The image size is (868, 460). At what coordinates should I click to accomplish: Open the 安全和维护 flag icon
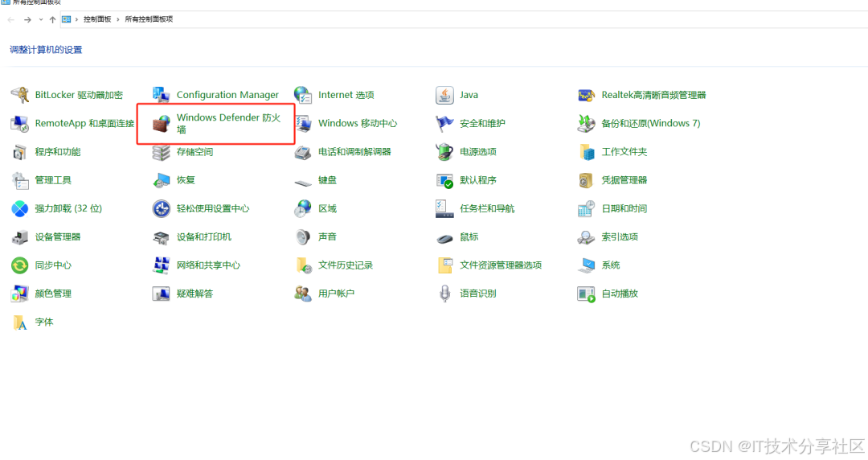click(x=444, y=123)
